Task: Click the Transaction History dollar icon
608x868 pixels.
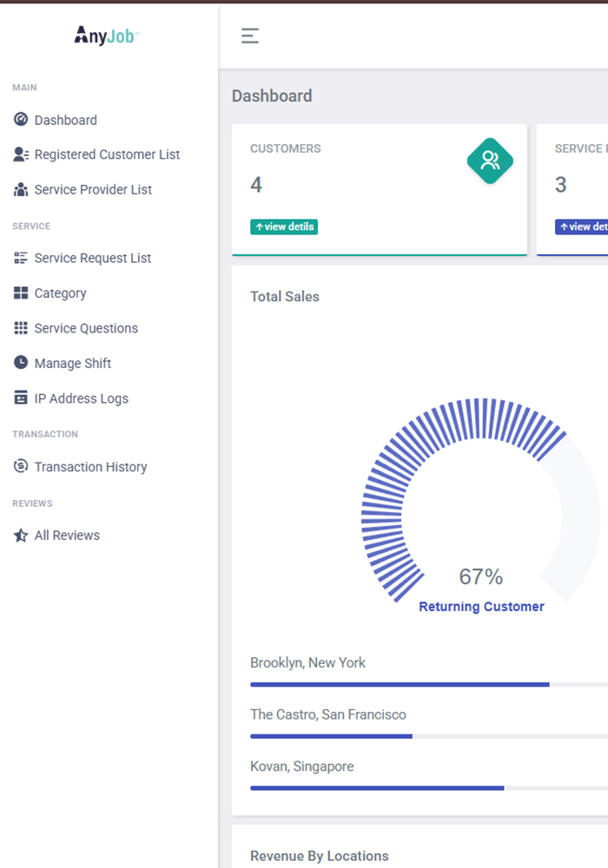Action: coord(21,467)
